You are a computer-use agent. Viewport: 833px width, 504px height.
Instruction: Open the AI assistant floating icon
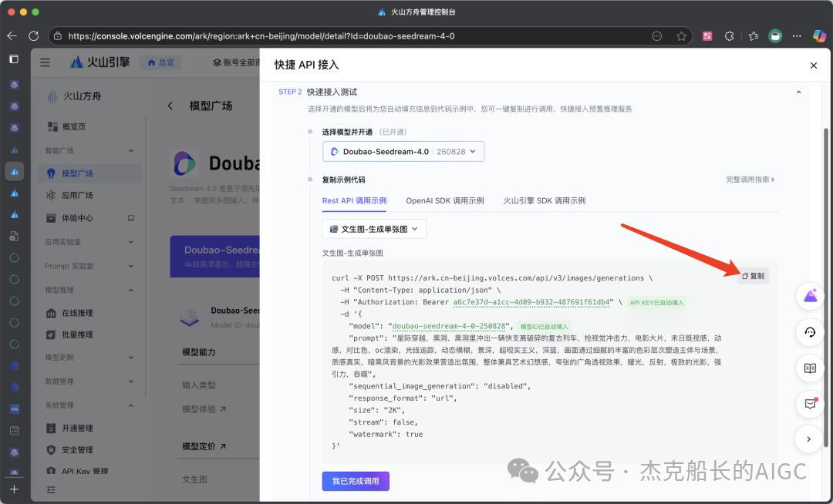(x=810, y=296)
